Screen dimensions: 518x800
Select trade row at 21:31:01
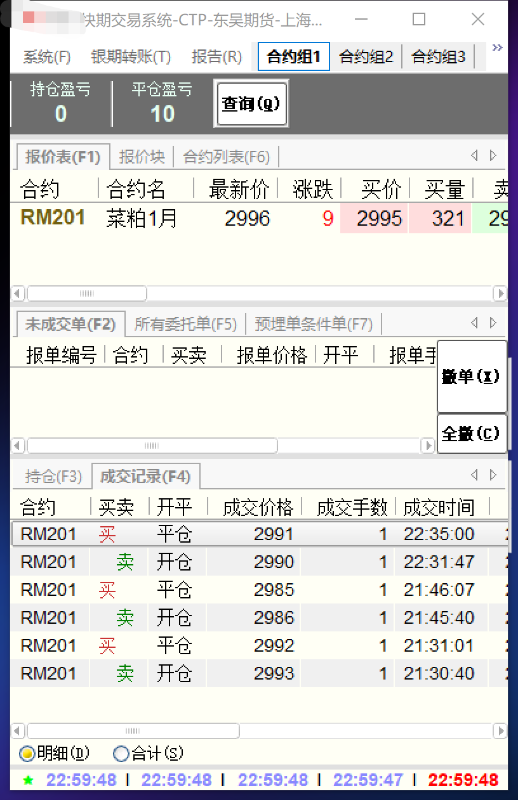point(259,646)
